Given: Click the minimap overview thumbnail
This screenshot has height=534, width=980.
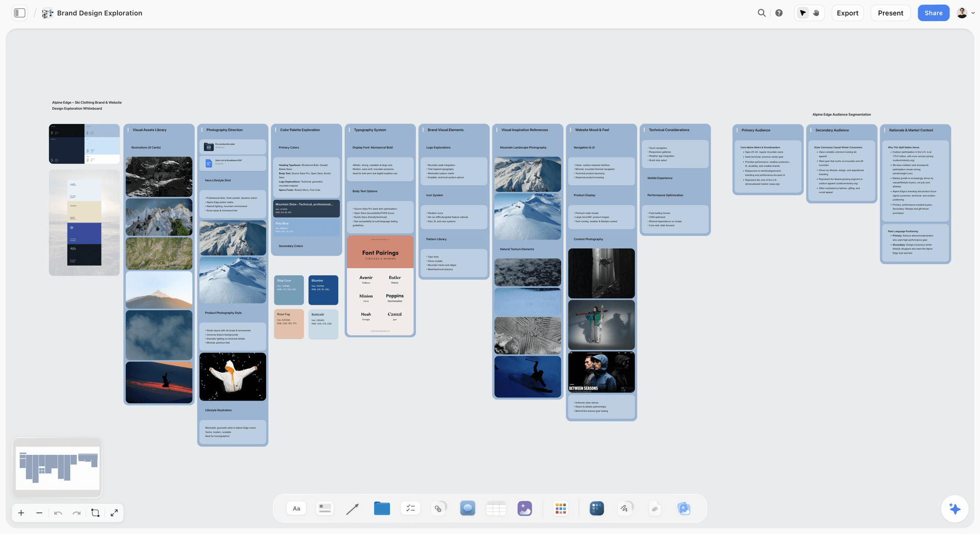Looking at the screenshot, I should pos(57,467).
